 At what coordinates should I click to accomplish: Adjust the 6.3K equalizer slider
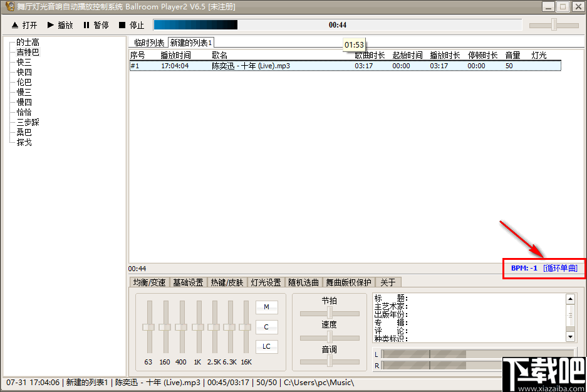pos(230,327)
